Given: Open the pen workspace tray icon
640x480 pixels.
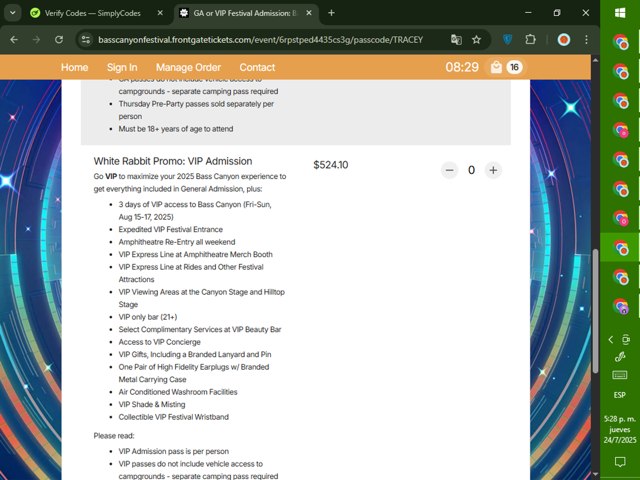Looking at the screenshot, I should 620,357.
